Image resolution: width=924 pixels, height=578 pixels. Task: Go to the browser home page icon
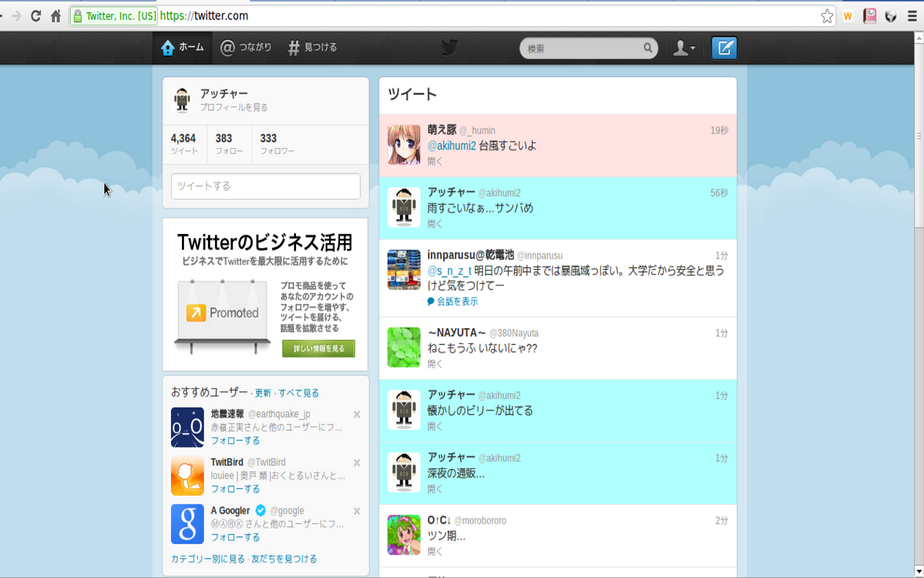coord(56,16)
